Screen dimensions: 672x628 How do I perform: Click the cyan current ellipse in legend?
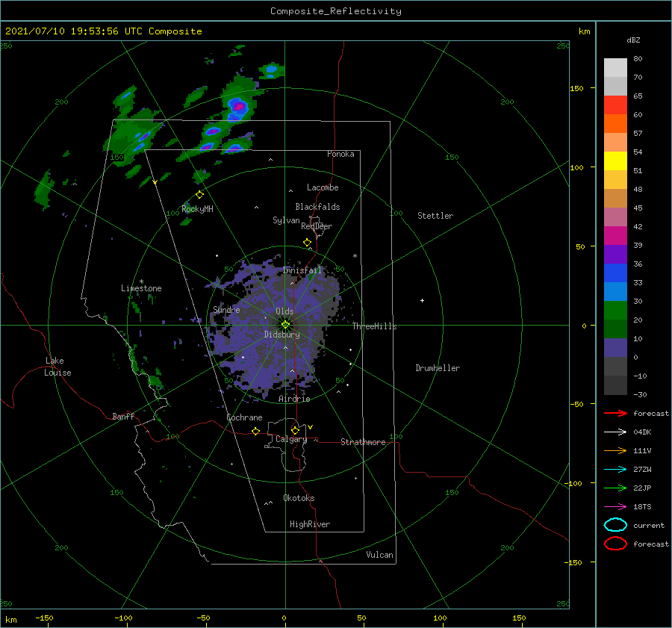[615, 525]
